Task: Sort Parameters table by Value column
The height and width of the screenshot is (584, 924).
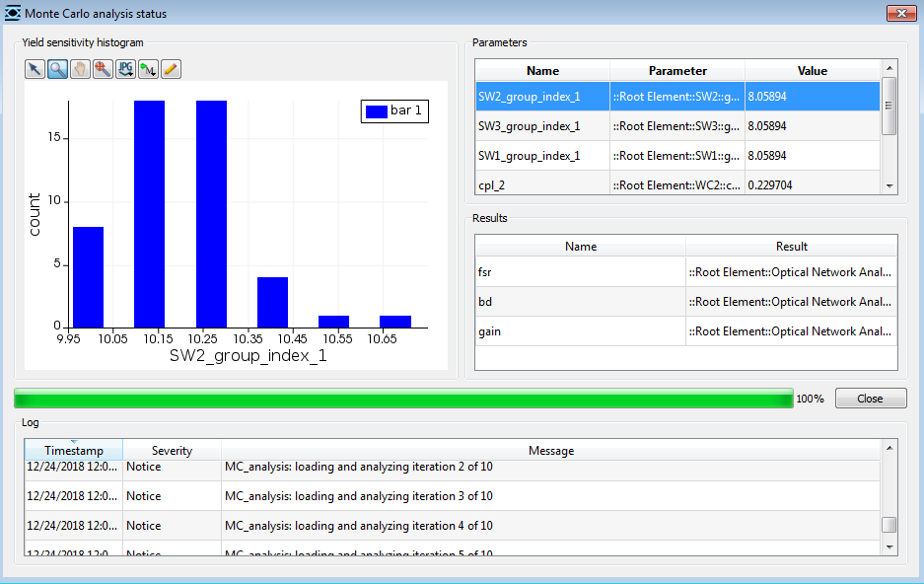Action: [x=813, y=71]
